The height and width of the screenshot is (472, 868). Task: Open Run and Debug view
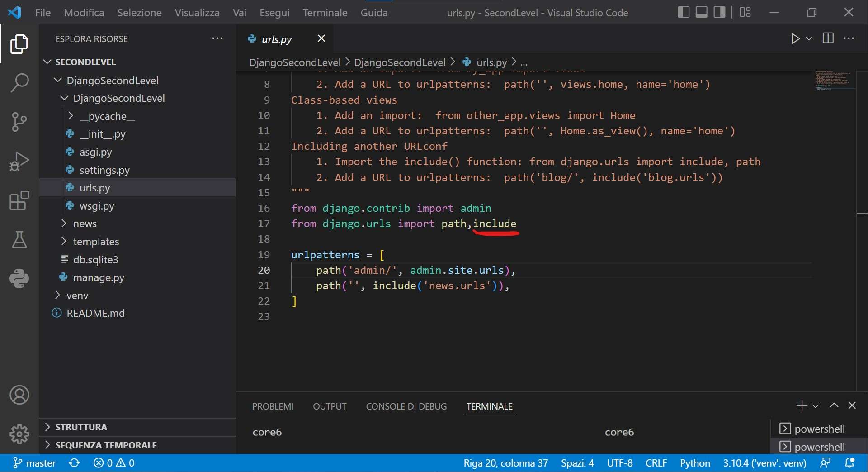pos(19,161)
